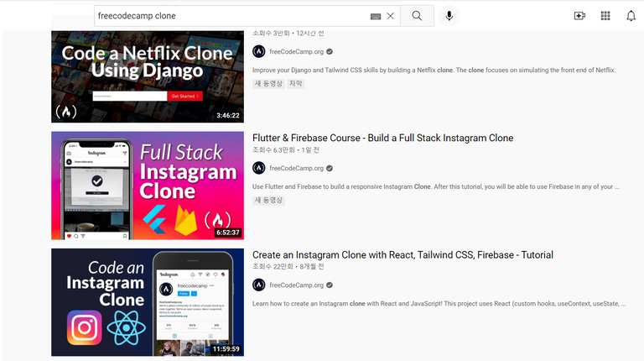Open the on-screen keyboard icon in search box
The image size is (644, 361).
point(376,17)
